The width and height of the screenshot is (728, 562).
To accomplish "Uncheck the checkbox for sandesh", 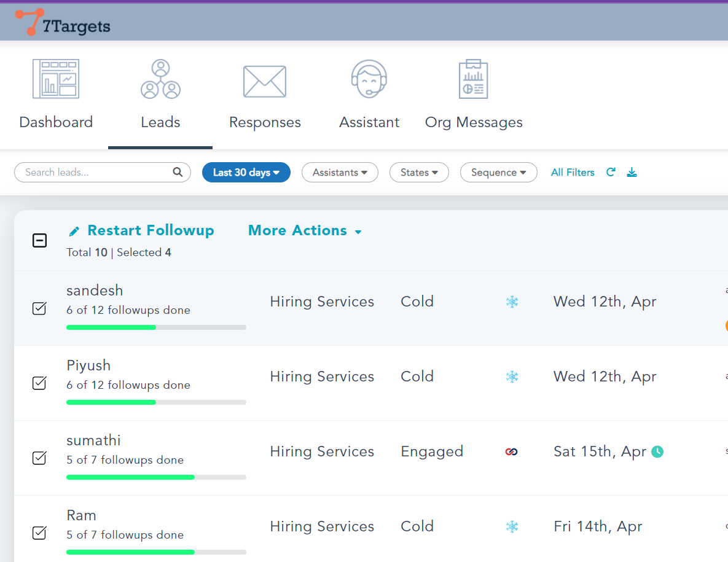I will (x=39, y=308).
